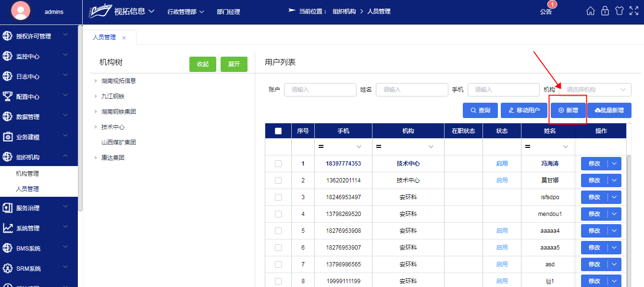This screenshot has height=287, width=644.
Task: Open 机构管理 submenu item
Action: point(27,174)
